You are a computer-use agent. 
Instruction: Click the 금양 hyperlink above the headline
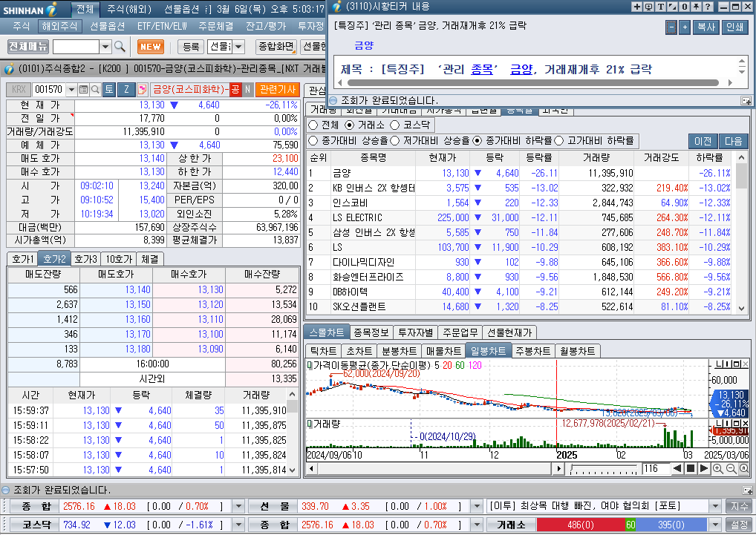364,45
